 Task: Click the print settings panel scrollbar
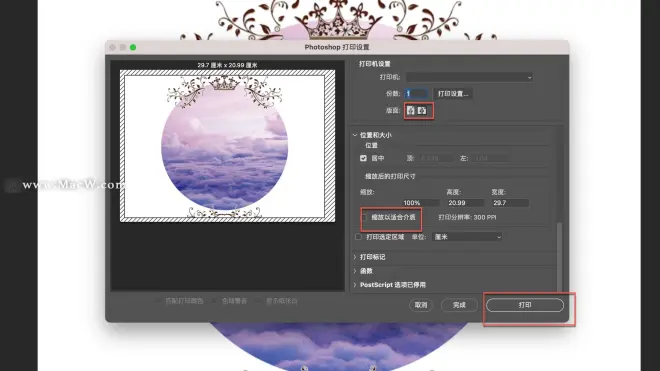coord(559,257)
